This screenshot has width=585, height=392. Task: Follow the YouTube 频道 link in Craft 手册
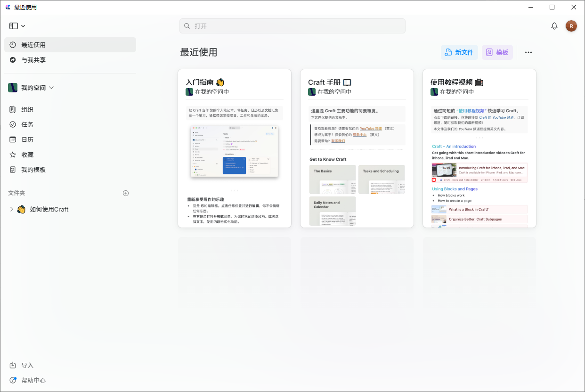tap(371, 128)
